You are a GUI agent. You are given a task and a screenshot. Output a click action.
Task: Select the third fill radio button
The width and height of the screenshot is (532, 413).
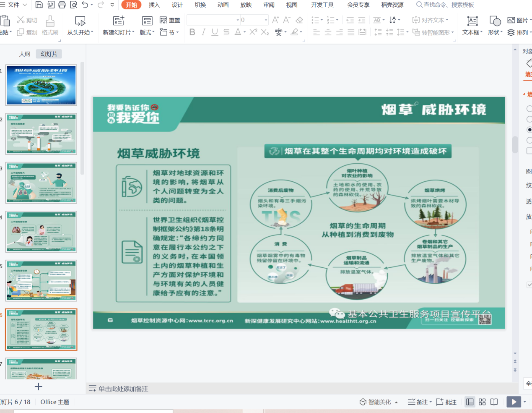click(529, 130)
